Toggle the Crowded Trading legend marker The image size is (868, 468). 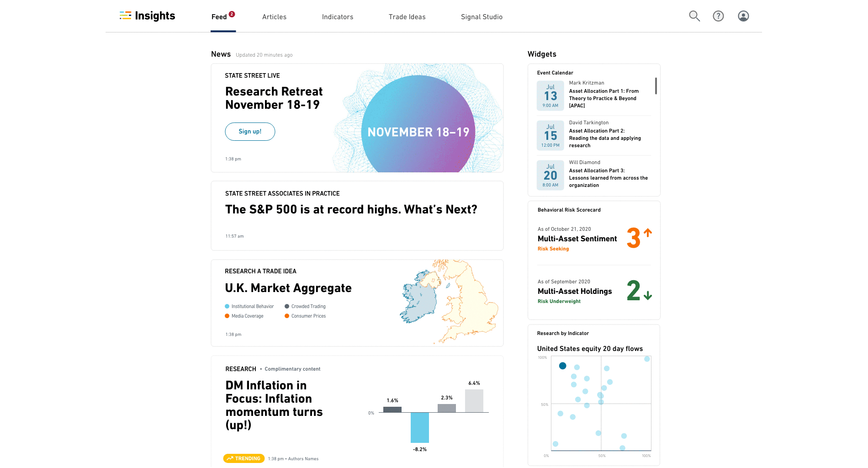pos(286,306)
